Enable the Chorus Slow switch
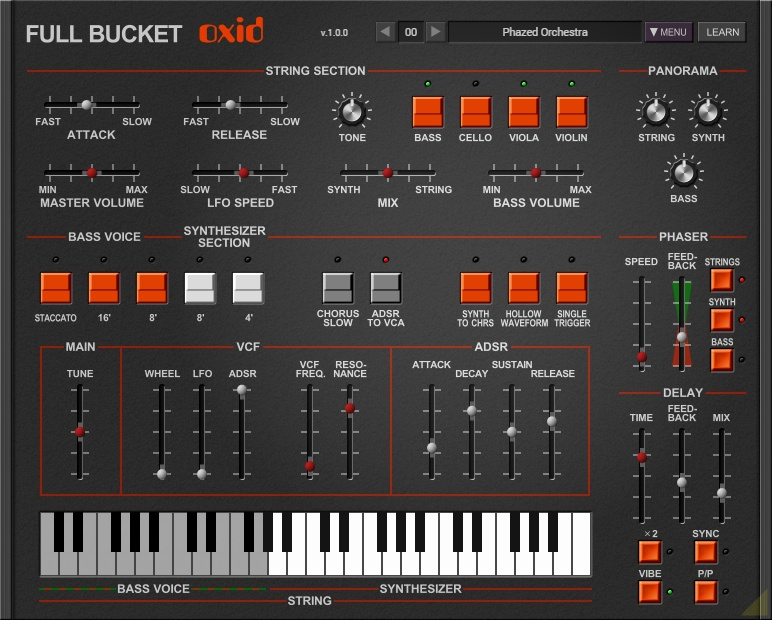The width and height of the screenshot is (772, 620). [x=338, y=288]
